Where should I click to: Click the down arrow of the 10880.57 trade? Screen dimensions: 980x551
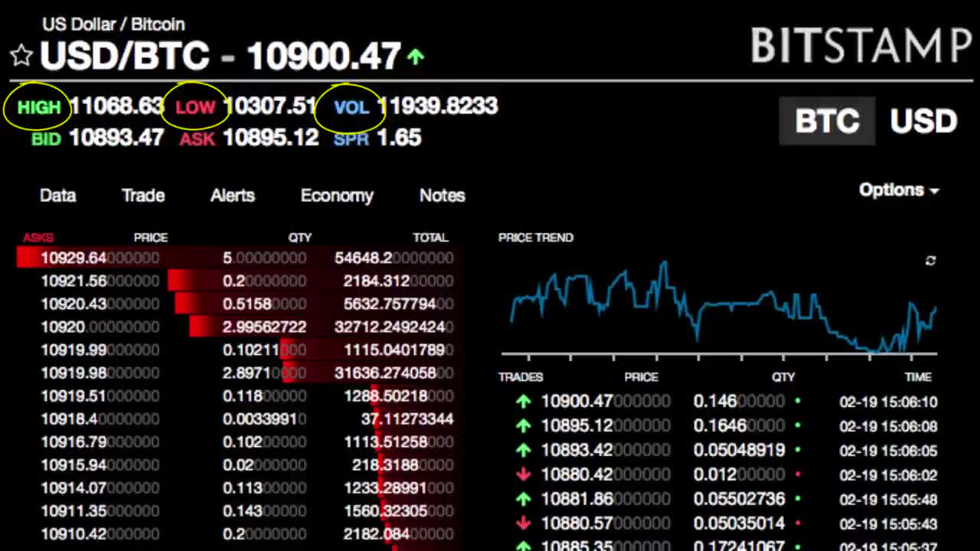pos(523,523)
